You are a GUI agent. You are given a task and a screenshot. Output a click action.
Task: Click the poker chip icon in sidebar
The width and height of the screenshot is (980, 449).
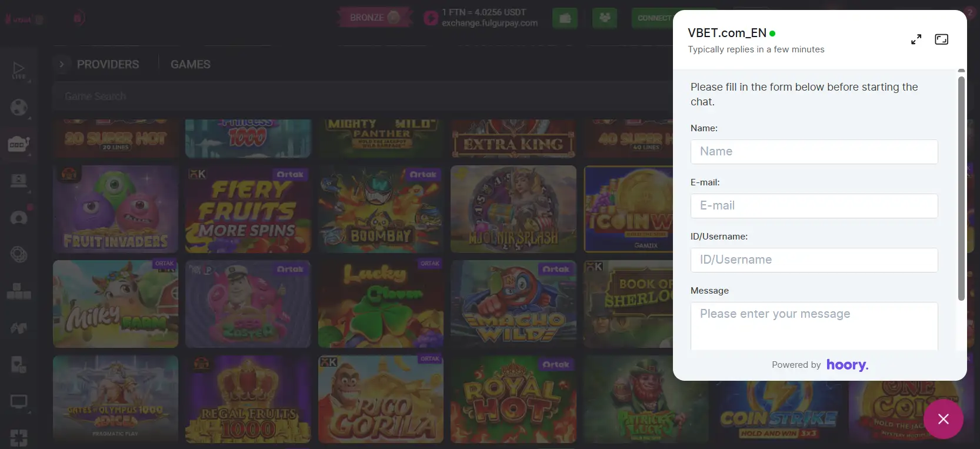[x=19, y=254]
